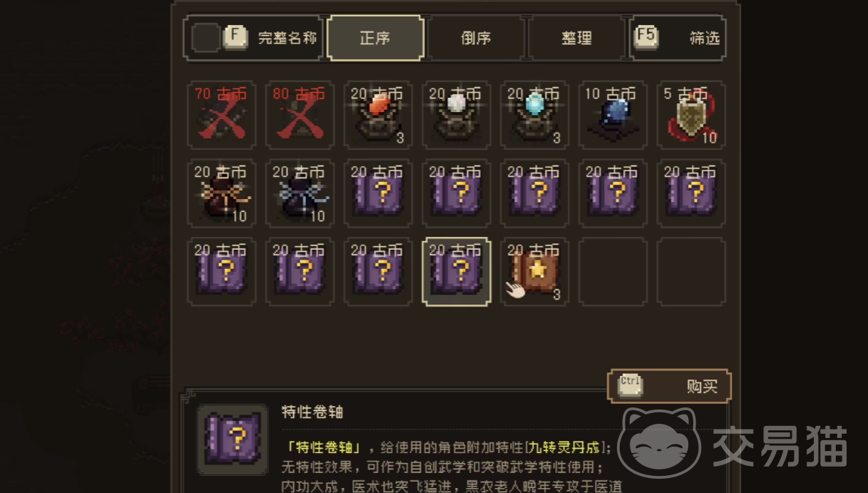Select the dark pouch with grey ribbon
The height and width of the screenshot is (493, 868).
[300, 193]
